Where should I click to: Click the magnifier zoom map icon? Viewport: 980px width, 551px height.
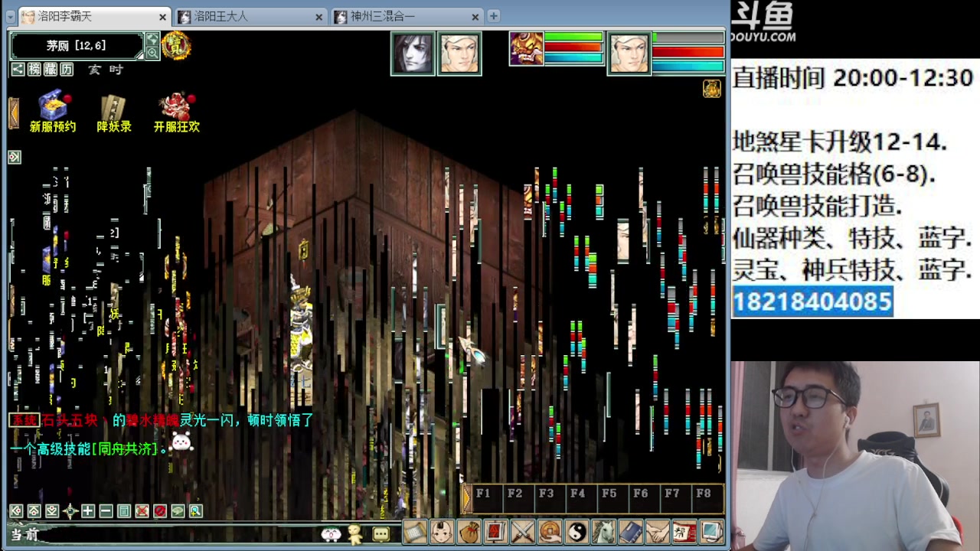152,53
